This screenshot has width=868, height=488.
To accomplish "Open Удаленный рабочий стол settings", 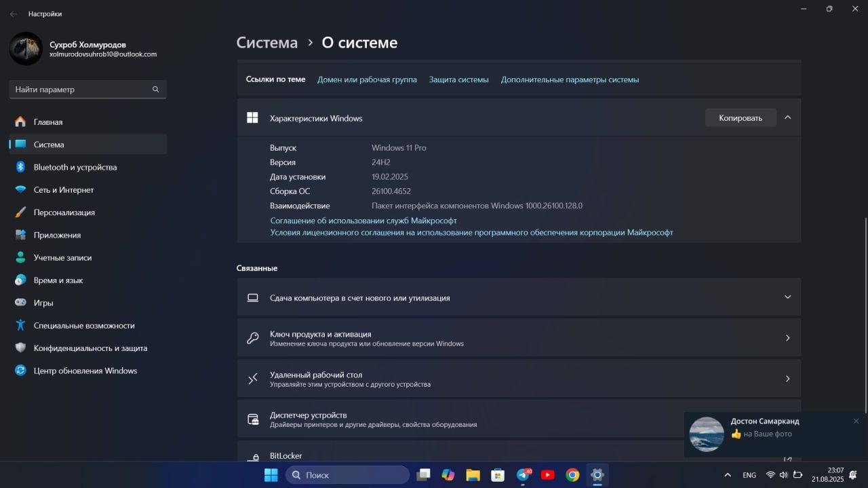I will [x=519, y=379].
